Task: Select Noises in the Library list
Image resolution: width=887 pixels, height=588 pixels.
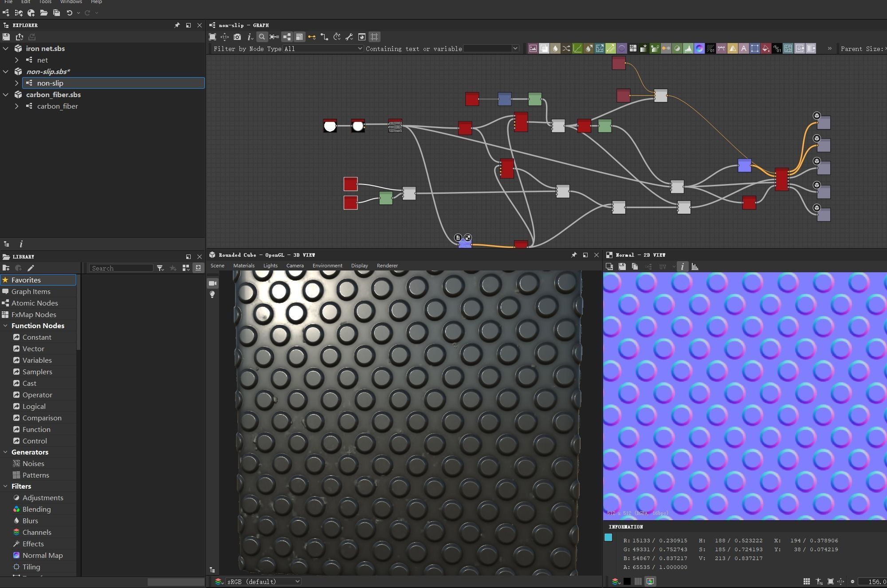Action: (33, 464)
